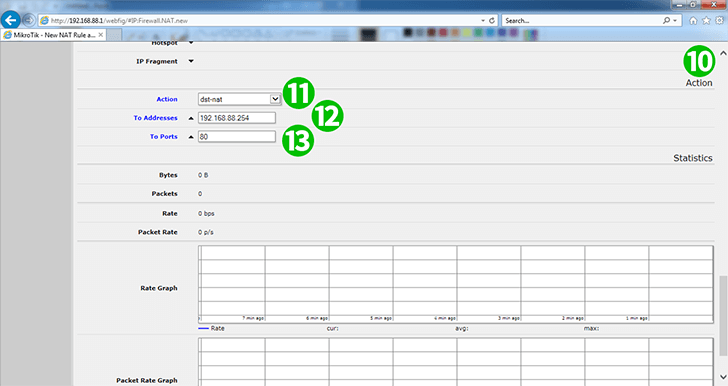The width and height of the screenshot is (728, 386).
Task: Open the browser Home icon
Action: 693,20
